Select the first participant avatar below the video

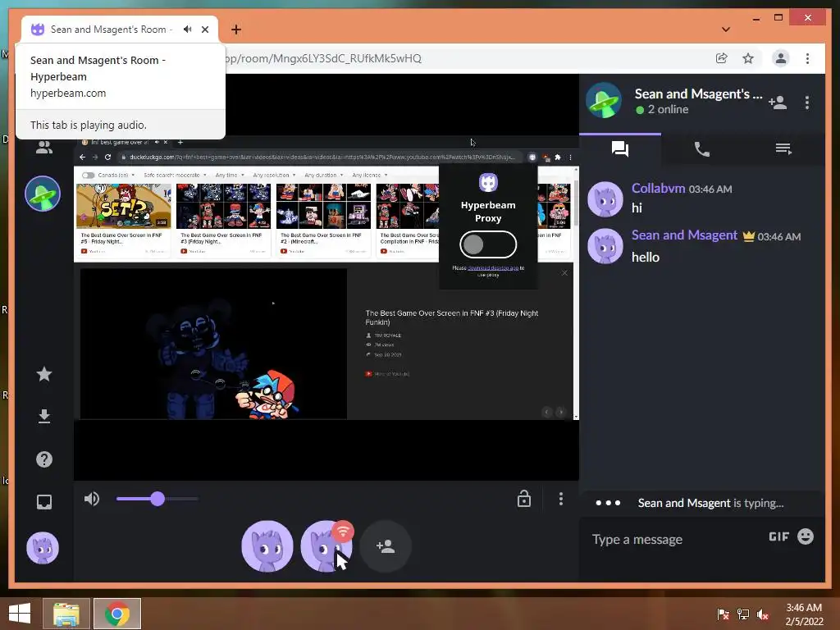tap(267, 546)
